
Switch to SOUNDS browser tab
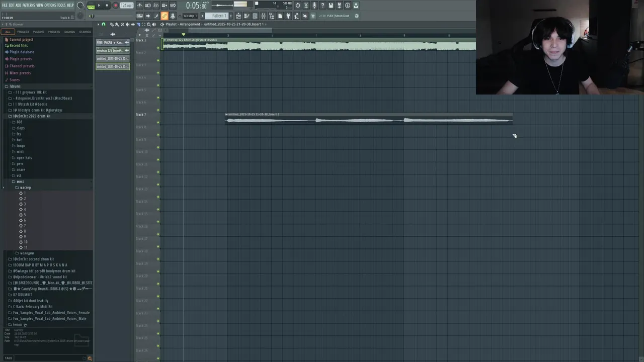[x=69, y=32]
